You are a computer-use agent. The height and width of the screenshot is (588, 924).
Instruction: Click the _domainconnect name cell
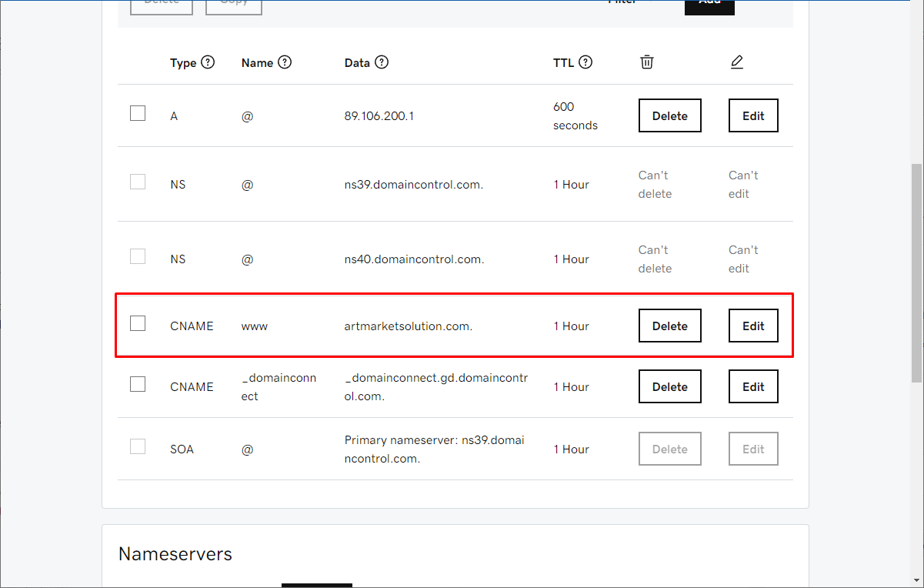[279, 387]
